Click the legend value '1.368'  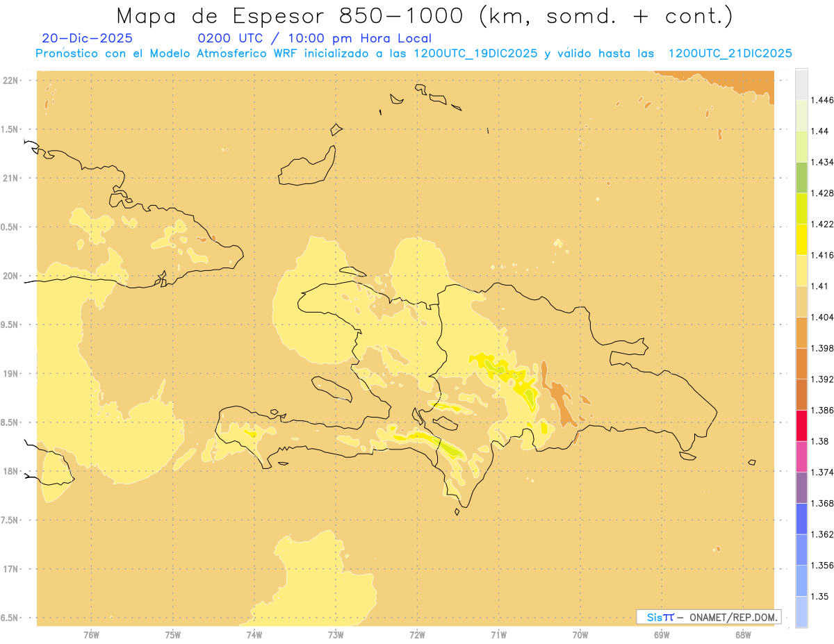(x=821, y=503)
